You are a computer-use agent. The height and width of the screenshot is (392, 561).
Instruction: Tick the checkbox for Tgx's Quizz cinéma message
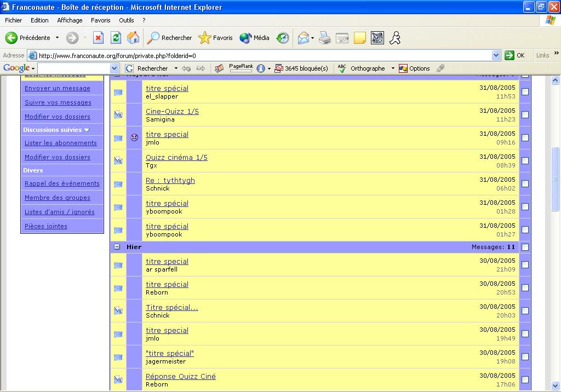click(525, 160)
